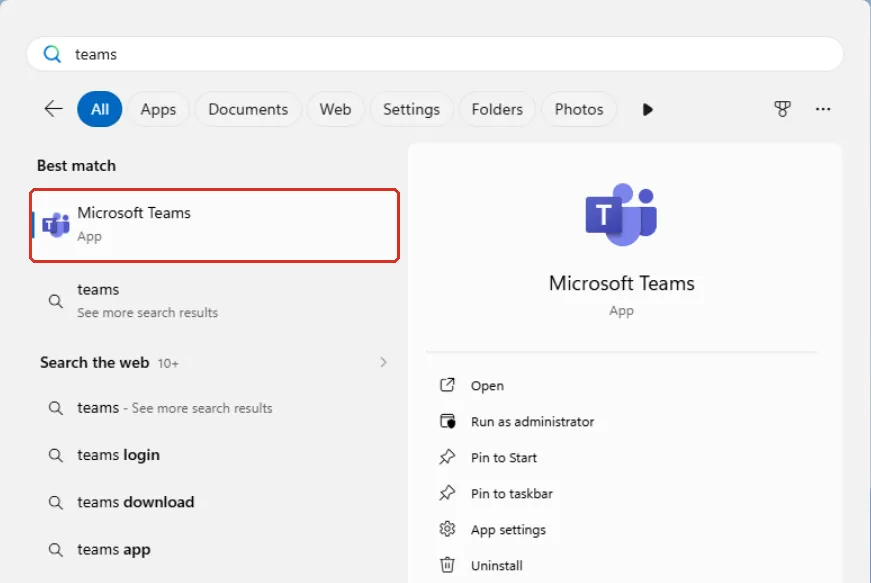Click the Open external-link icon
This screenshot has width=871, height=583.
click(x=447, y=385)
